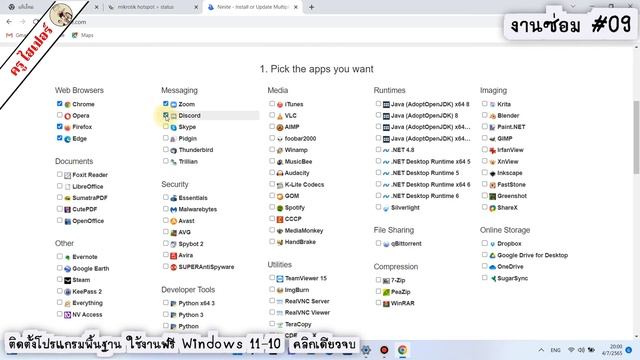Viewport: 640px width, 360px height.
Task: Click the Malwarebytes icon
Action: click(x=174, y=209)
